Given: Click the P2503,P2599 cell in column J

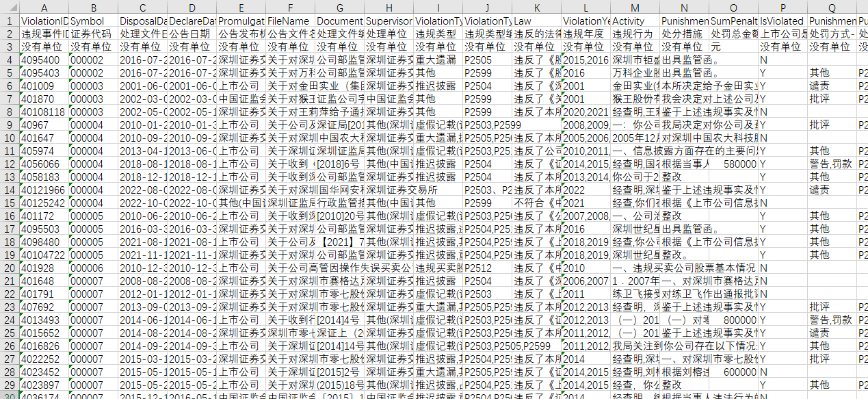Looking at the screenshot, I should [x=487, y=125].
